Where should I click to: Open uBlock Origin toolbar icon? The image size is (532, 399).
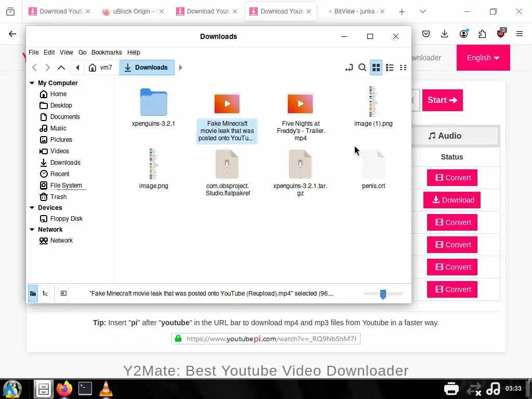click(501, 33)
